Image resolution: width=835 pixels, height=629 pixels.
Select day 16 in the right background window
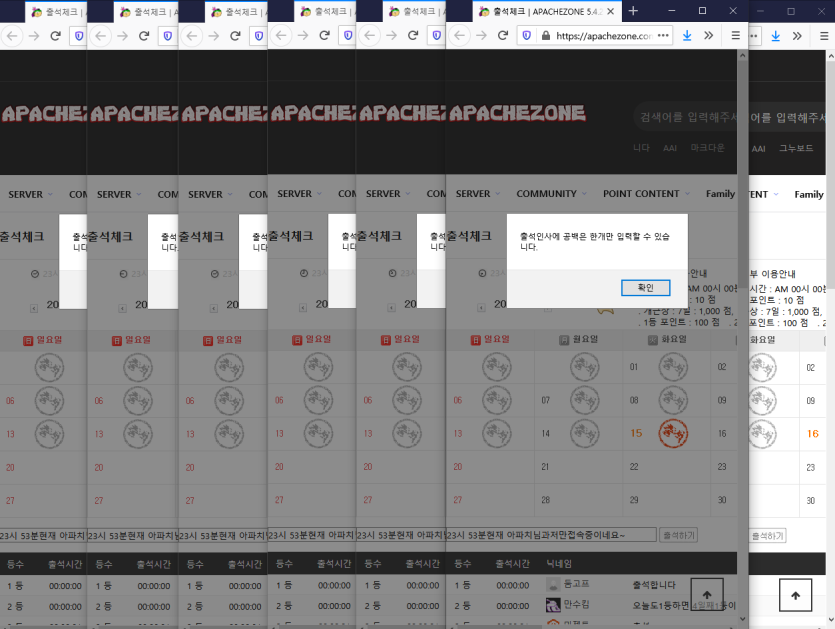pyautogui.click(x=813, y=434)
